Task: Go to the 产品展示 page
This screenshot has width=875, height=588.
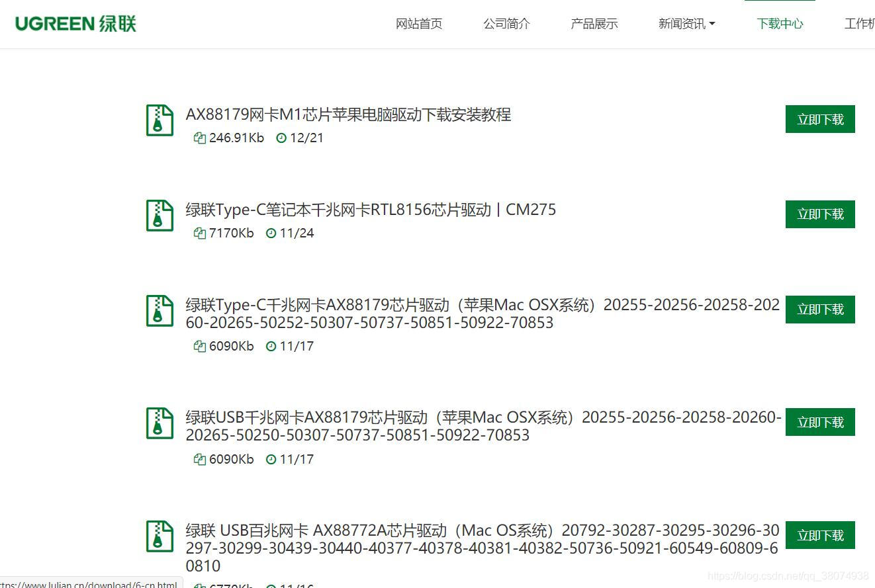Action: click(594, 24)
